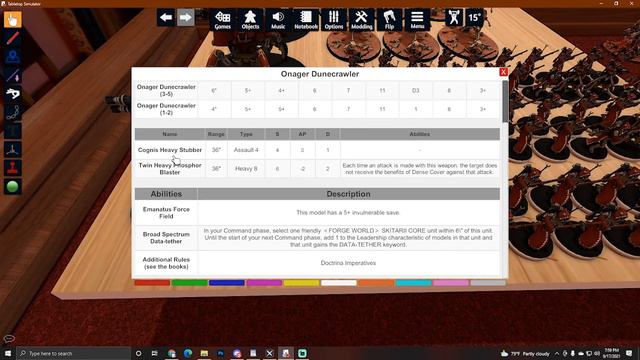Open Windows Task View
This screenshot has height=360, width=640.
click(x=154, y=353)
